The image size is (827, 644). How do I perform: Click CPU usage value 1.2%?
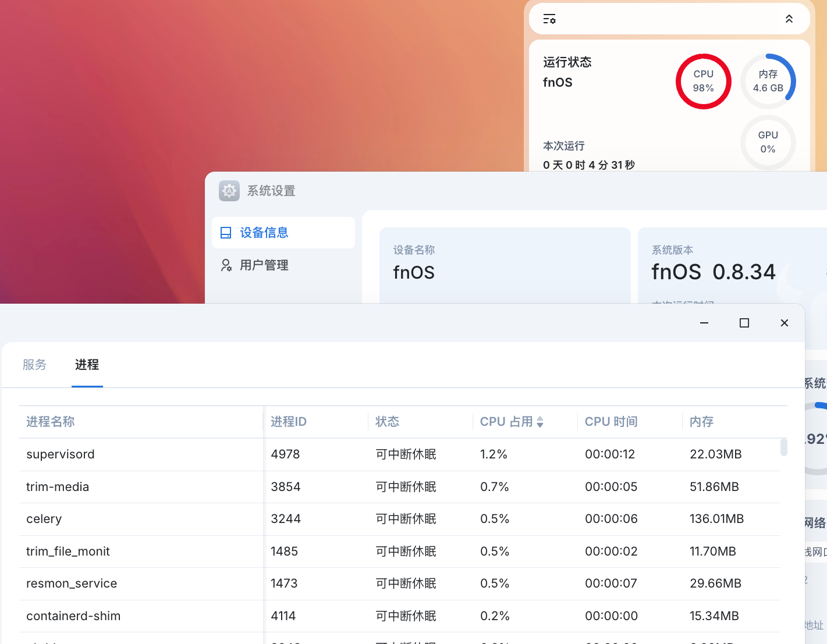tap(494, 454)
